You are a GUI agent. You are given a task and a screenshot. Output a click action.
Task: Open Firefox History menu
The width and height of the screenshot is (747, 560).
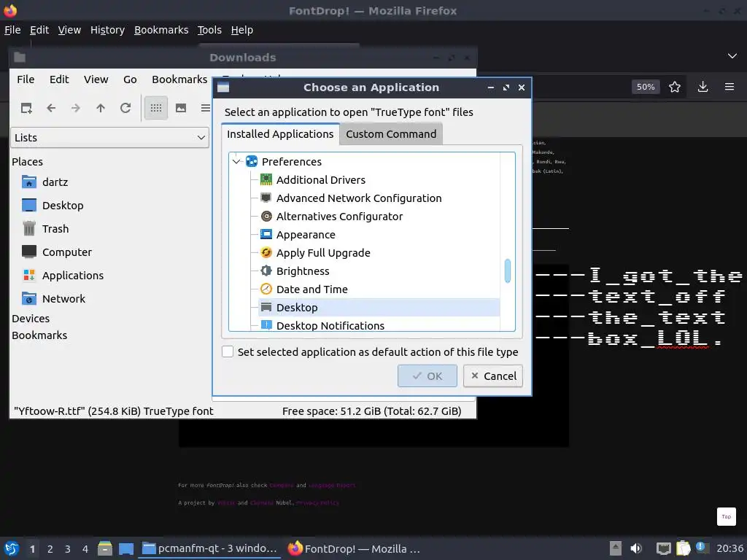108,30
